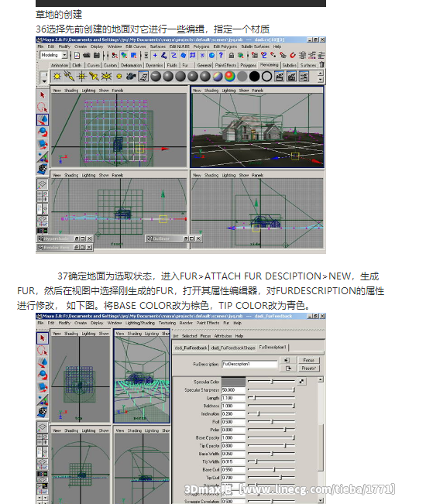426x504 pixels.
Task: Activate the Rotate tool in upper Maya toolbox
Action: tap(42, 132)
